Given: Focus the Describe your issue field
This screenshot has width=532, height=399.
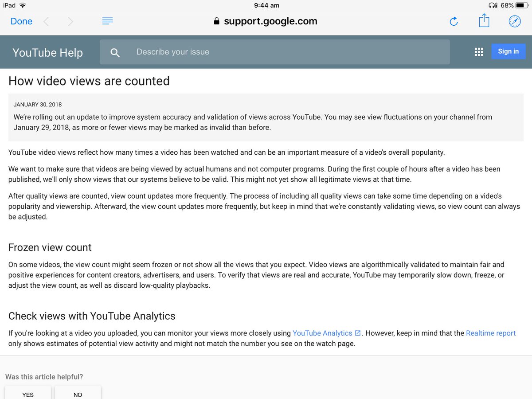Looking at the screenshot, I should (x=274, y=52).
